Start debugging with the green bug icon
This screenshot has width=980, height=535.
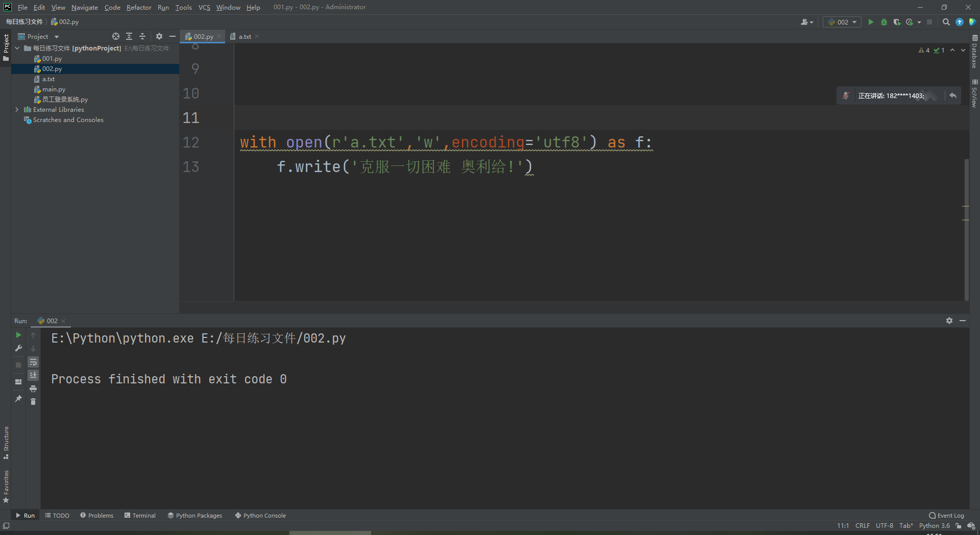point(884,22)
